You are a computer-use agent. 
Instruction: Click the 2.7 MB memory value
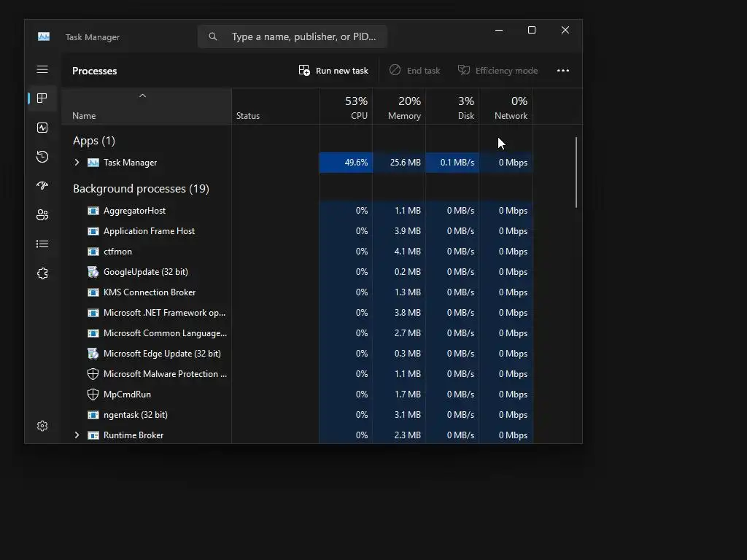point(407,333)
